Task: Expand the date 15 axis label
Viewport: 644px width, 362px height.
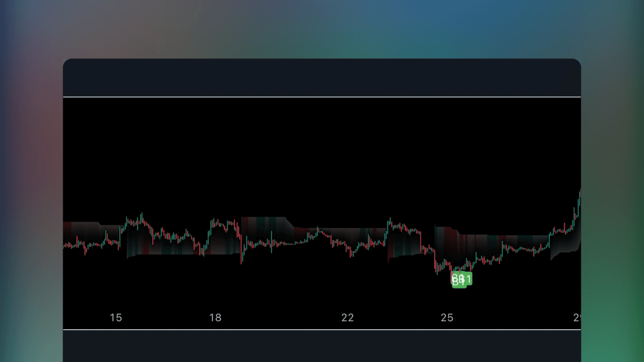Action: (116, 318)
